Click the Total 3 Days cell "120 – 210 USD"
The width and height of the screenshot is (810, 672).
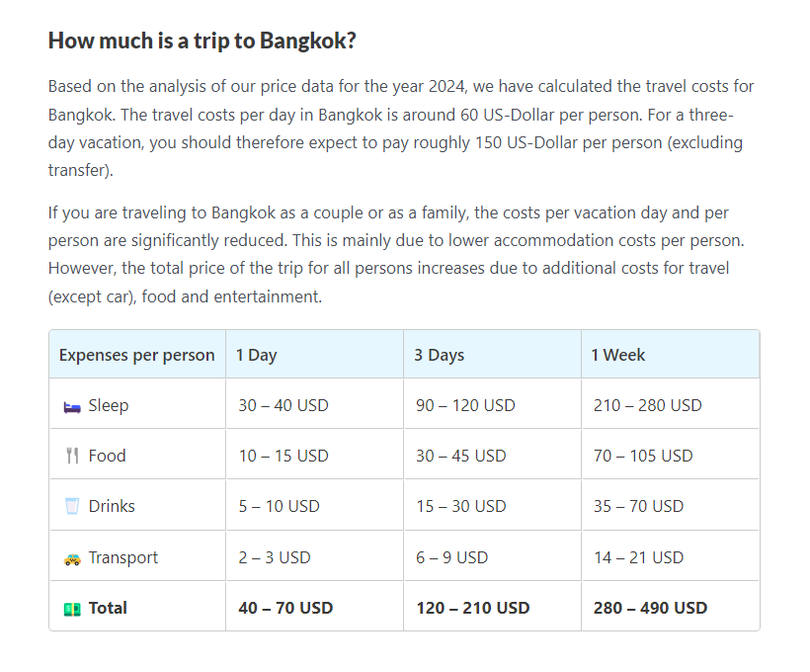[x=472, y=608]
